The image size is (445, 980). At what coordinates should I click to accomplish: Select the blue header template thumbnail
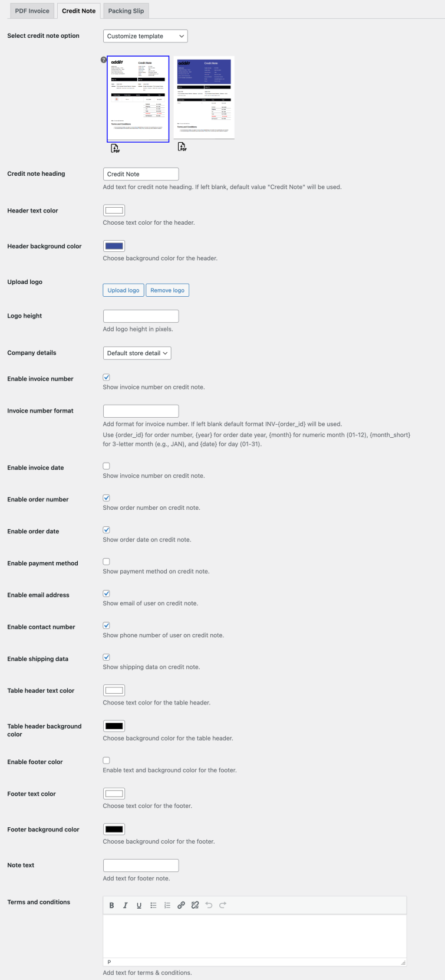[204, 98]
